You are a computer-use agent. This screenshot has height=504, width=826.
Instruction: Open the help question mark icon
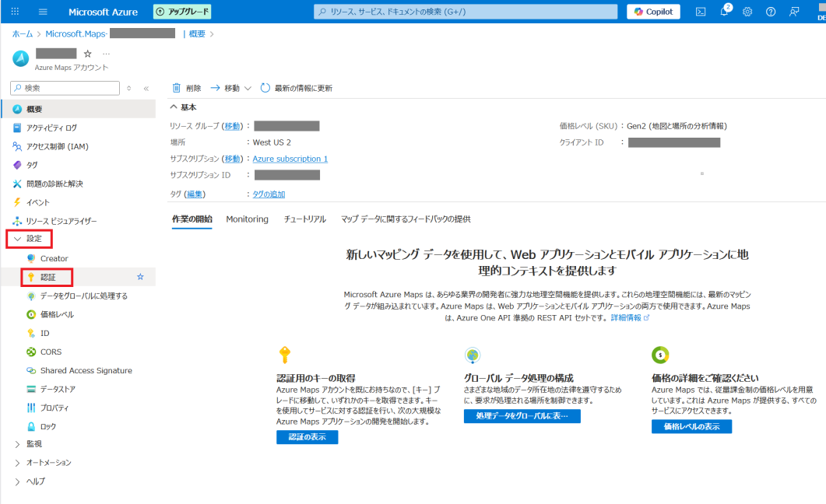771,12
